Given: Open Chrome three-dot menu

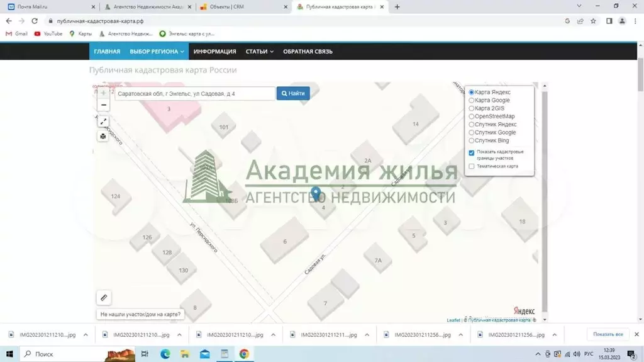Looking at the screenshot, I should coord(635,21).
